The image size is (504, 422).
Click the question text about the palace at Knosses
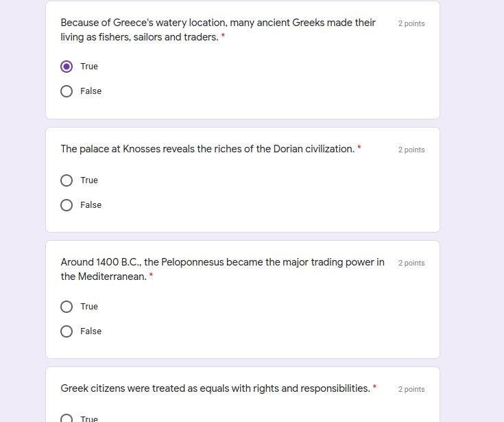coord(207,149)
